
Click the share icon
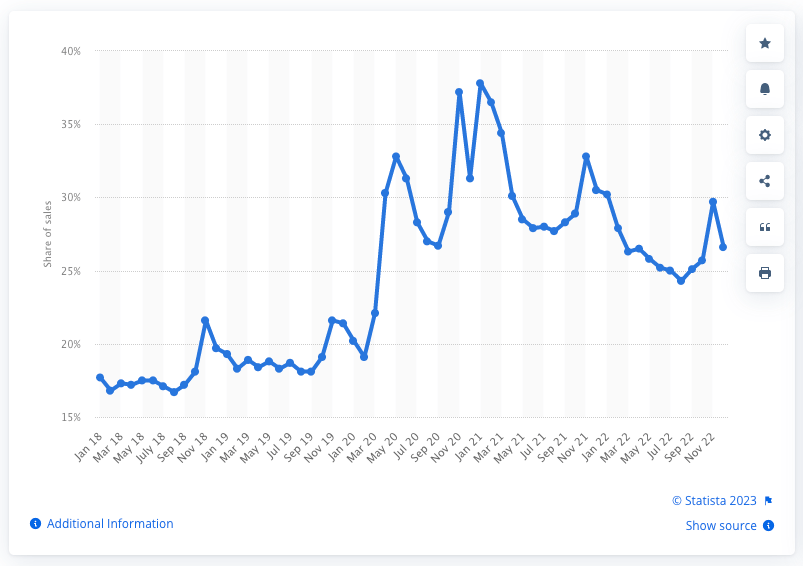click(x=765, y=181)
